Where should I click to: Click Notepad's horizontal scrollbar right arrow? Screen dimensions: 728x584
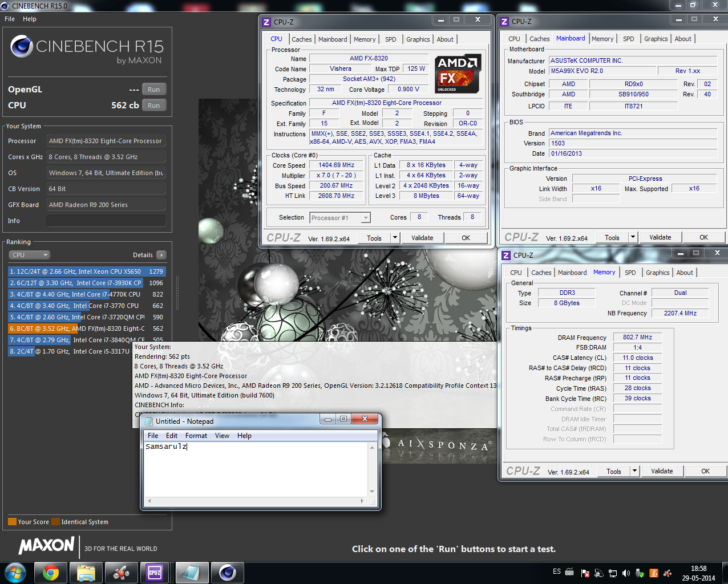pos(362,501)
